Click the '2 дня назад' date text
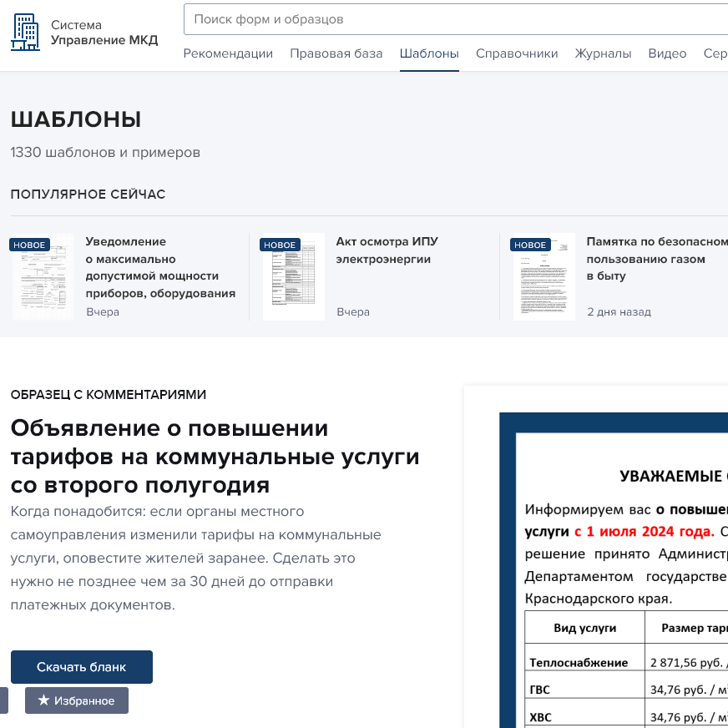728x728 pixels. click(619, 311)
